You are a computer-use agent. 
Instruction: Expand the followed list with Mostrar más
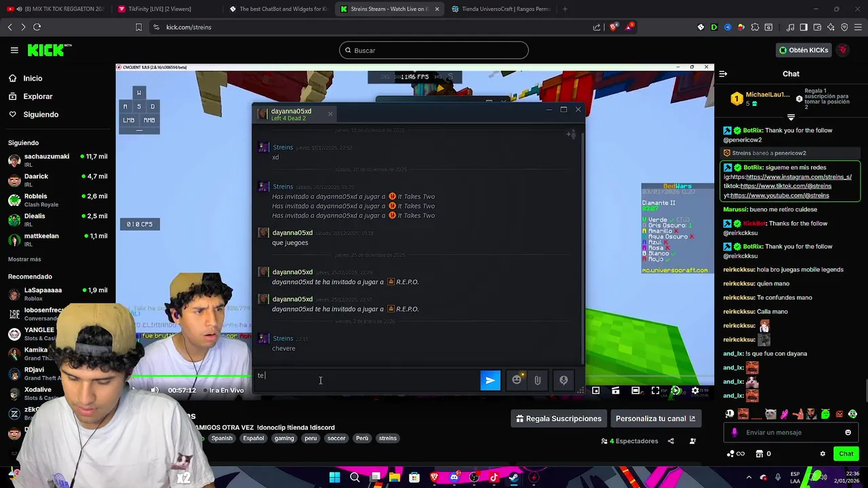point(24,260)
